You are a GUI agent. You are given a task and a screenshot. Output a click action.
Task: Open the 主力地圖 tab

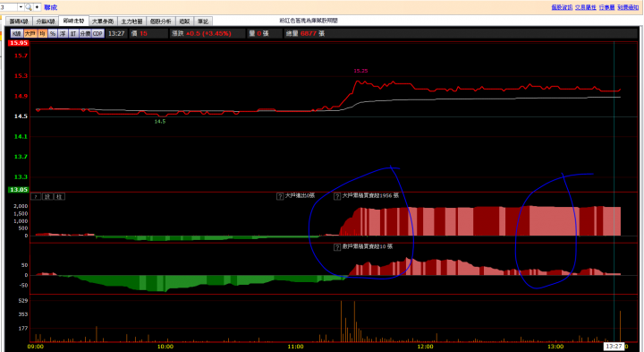coord(131,21)
